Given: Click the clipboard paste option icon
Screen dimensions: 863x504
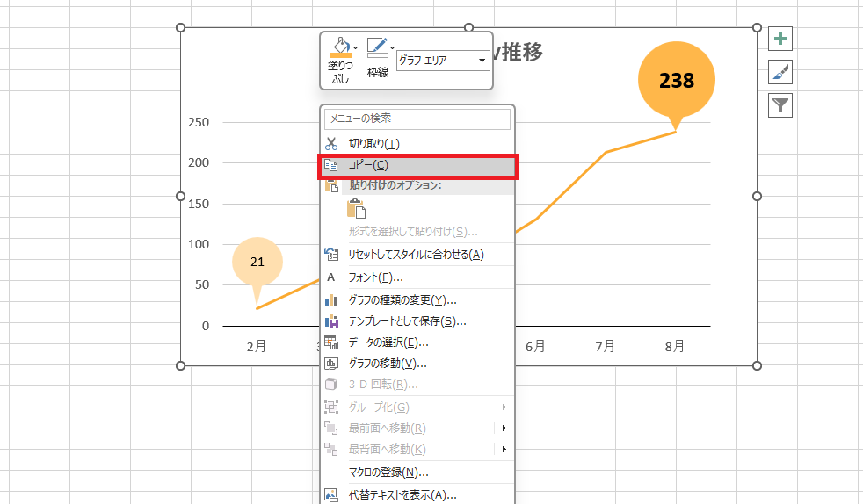Looking at the screenshot, I should [356, 208].
